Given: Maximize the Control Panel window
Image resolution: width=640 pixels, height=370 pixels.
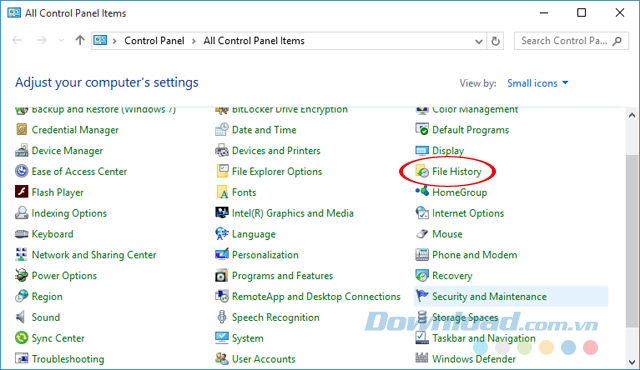Looking at the screenshot, I should [x=581, y=13].
